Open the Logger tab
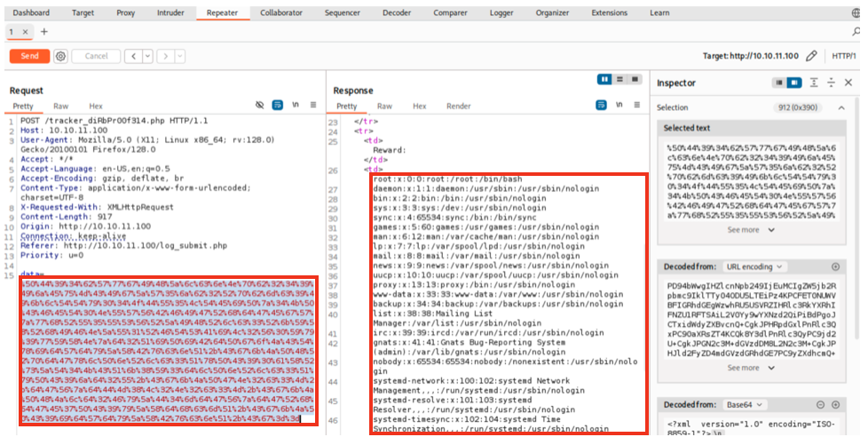The height and width of the screenshot is (445, 868). coord(501,12)
